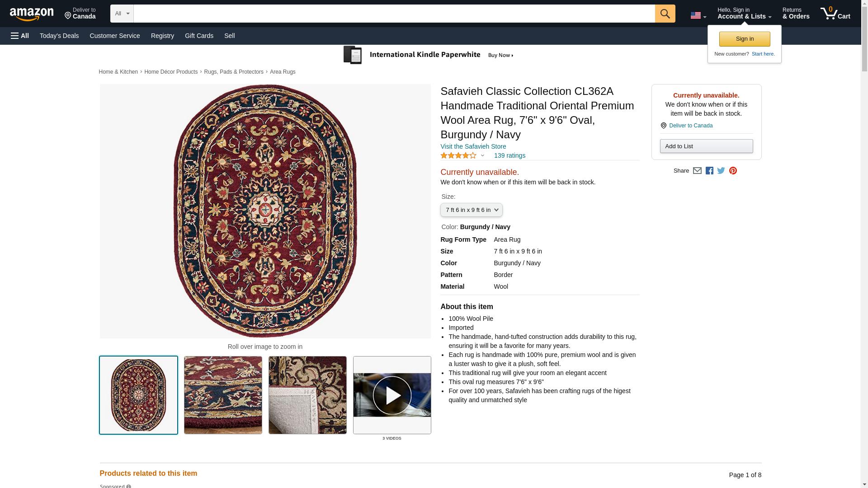The height and width of the screenshot is (488, 868).
Task: Open the size dropdown 7 ft 6 in
Action: (471, 210)
